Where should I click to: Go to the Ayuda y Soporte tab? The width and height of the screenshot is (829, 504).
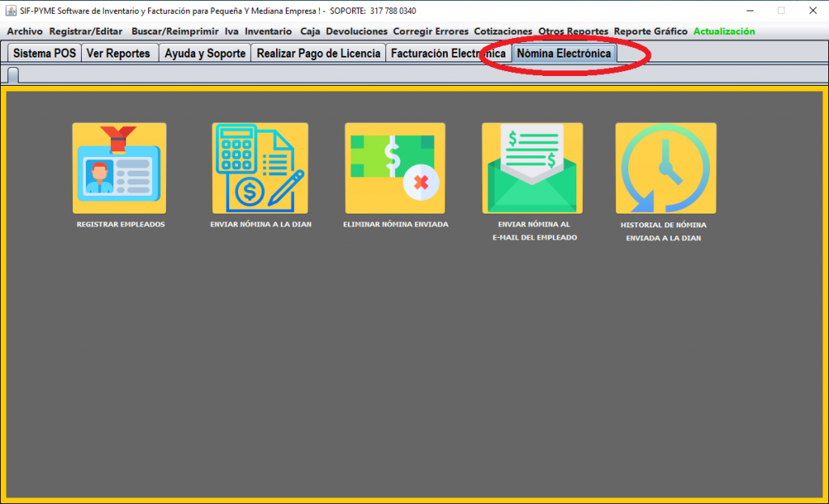(205, 53)
